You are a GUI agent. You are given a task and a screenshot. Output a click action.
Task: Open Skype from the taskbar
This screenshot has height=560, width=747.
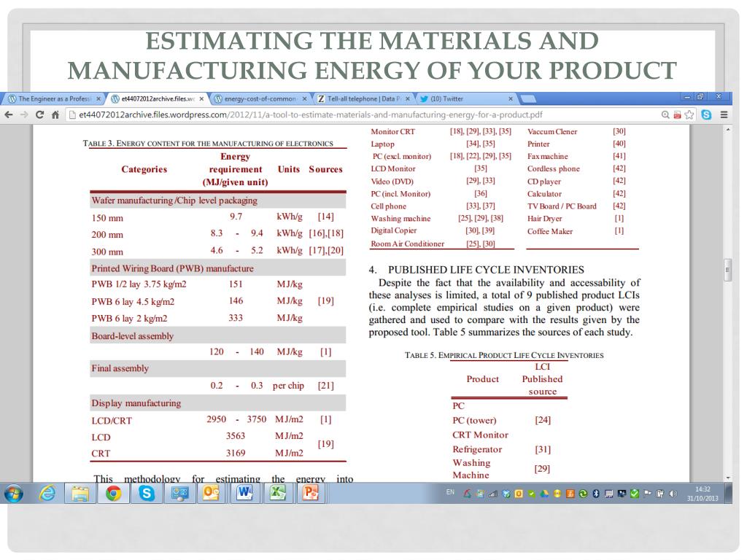click(146, 494)
